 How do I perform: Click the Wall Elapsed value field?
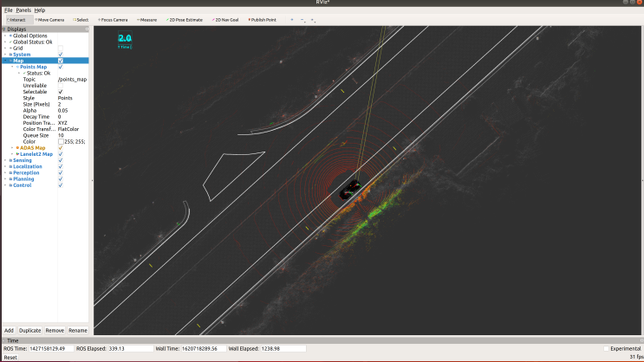283,348
